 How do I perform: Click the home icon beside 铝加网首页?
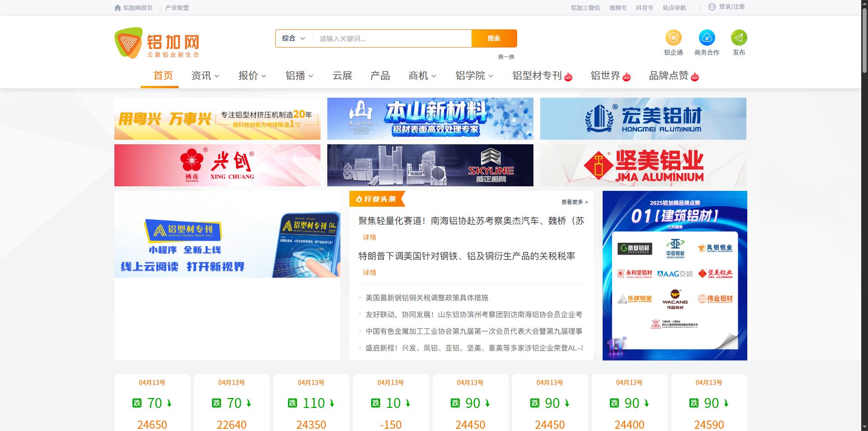[118, 8]
